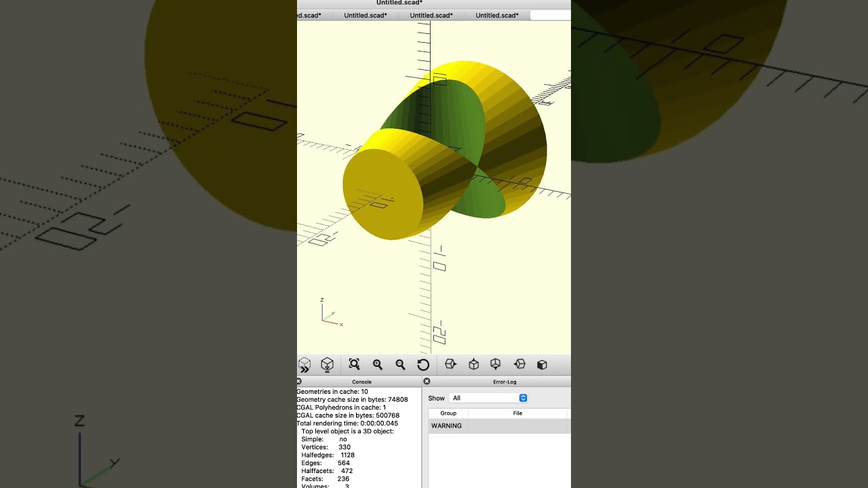This screenshot has width=868, height=488.
Task: Switch to the Left view cube icon
Action: [519, 365]
